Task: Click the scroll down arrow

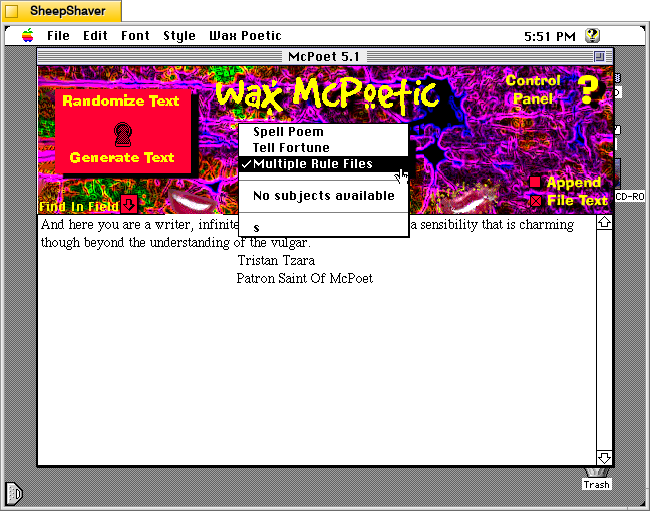Action: point(604,458)
